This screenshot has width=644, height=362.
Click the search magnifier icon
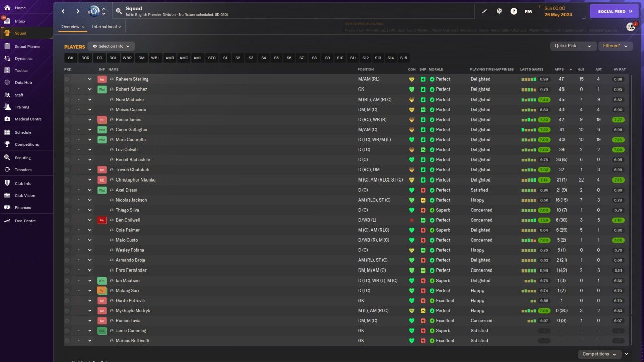(x=119, y=11)
